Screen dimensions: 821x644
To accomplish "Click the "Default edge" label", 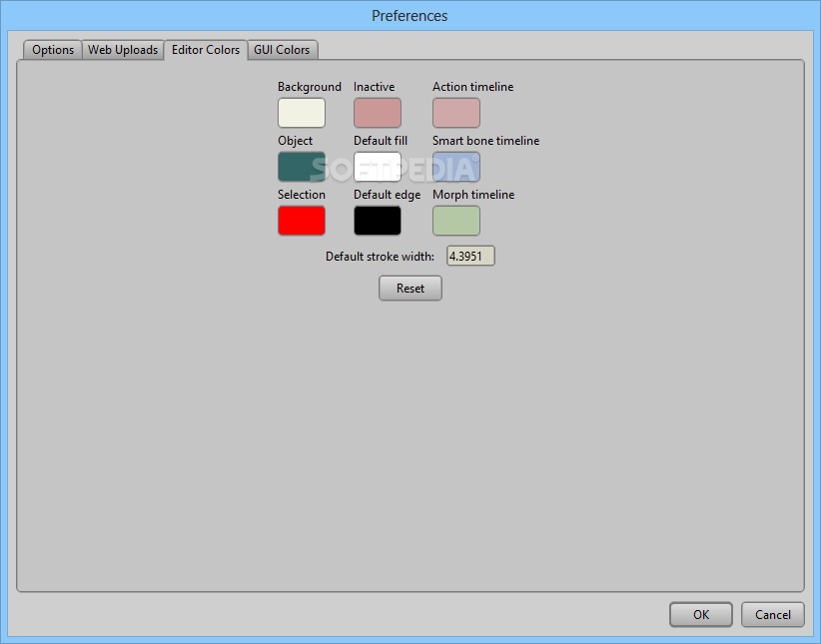I will (x=387, y=195).
